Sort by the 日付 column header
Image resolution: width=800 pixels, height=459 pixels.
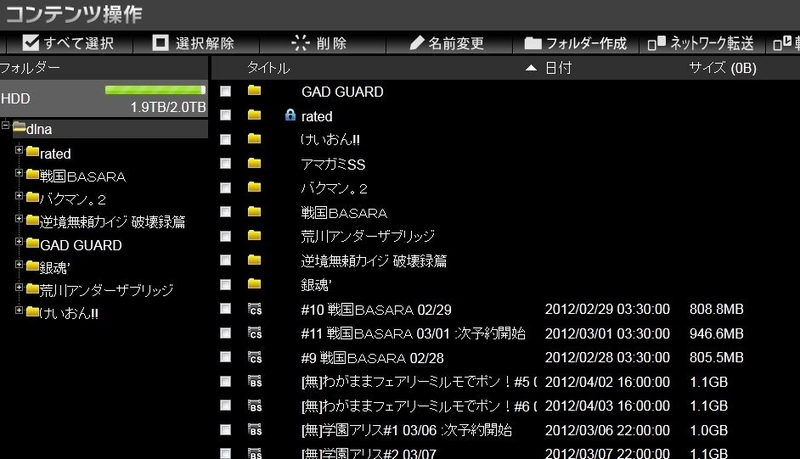coord(558,68)
